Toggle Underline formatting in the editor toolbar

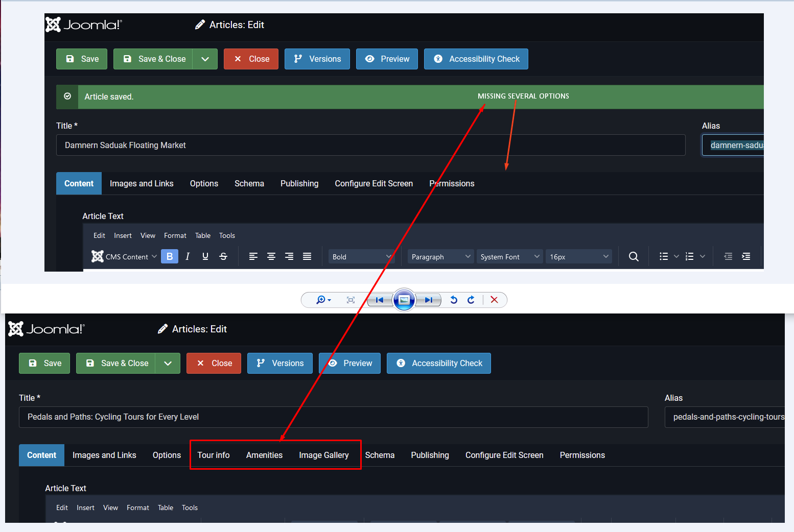pos(205,256)
